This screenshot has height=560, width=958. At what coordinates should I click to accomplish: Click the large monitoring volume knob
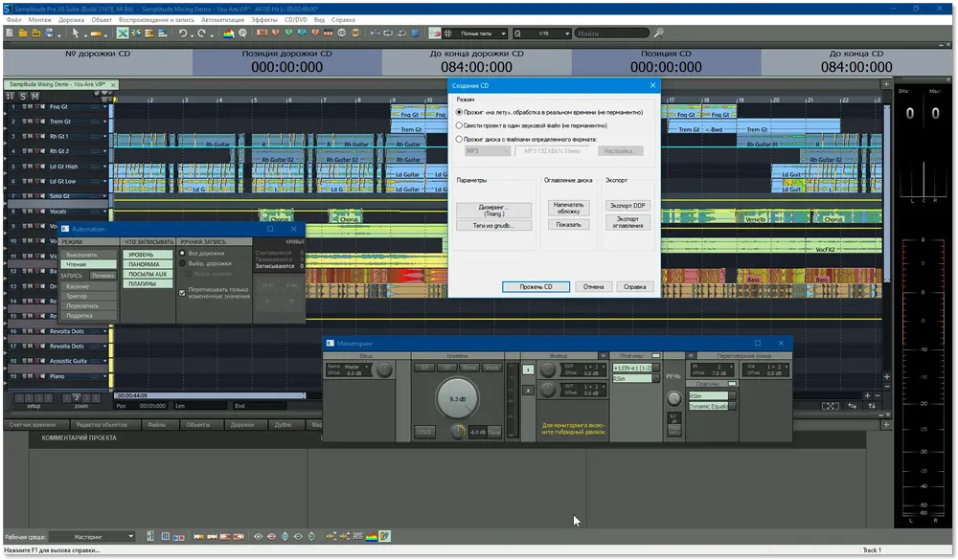[458, 398]
